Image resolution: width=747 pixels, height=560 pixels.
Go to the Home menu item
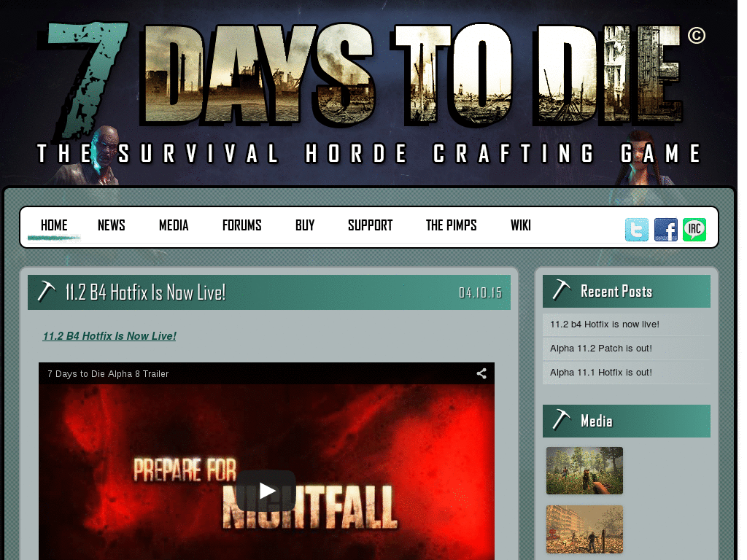54,225
